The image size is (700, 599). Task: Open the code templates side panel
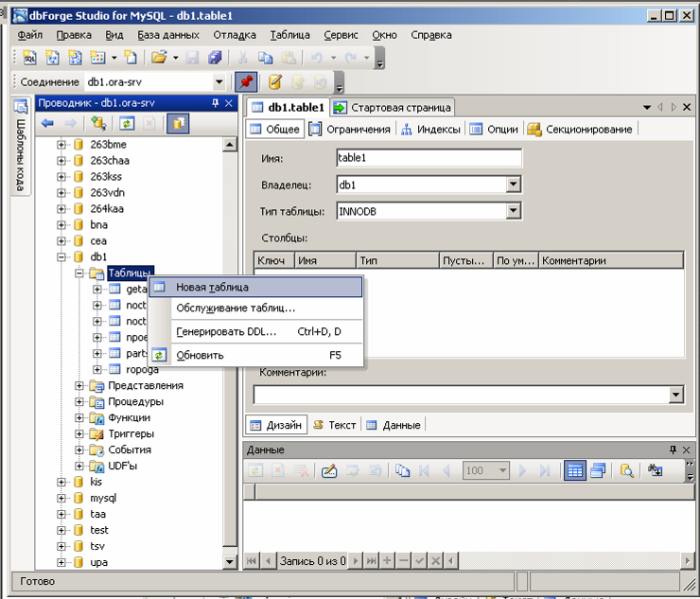click(21, 147)
